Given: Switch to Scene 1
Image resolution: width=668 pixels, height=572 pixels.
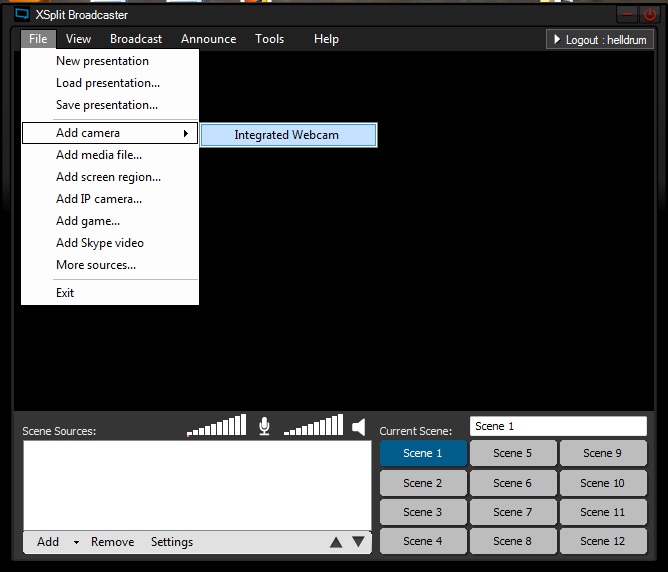Looking at the screenshot, I should [423, 453].
